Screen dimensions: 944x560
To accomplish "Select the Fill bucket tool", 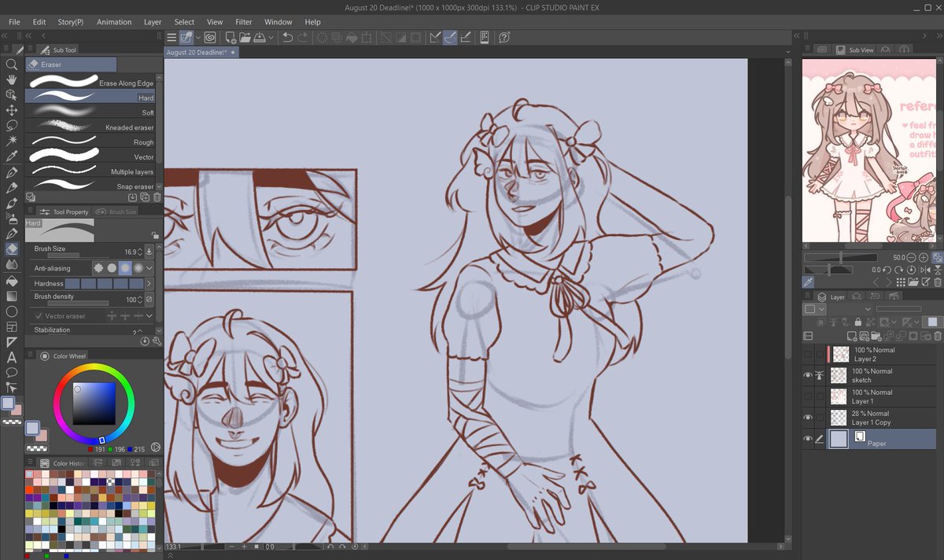I will [x=12, y=281].
